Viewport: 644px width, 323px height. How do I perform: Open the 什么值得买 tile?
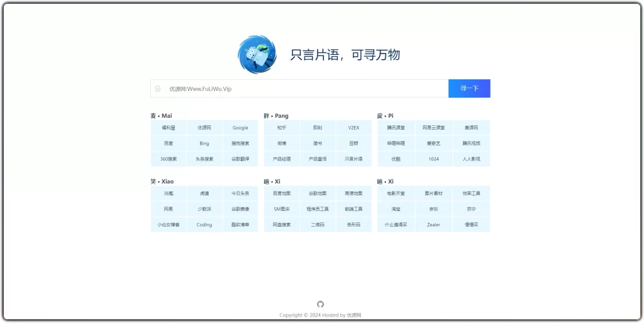click(396, 225)
